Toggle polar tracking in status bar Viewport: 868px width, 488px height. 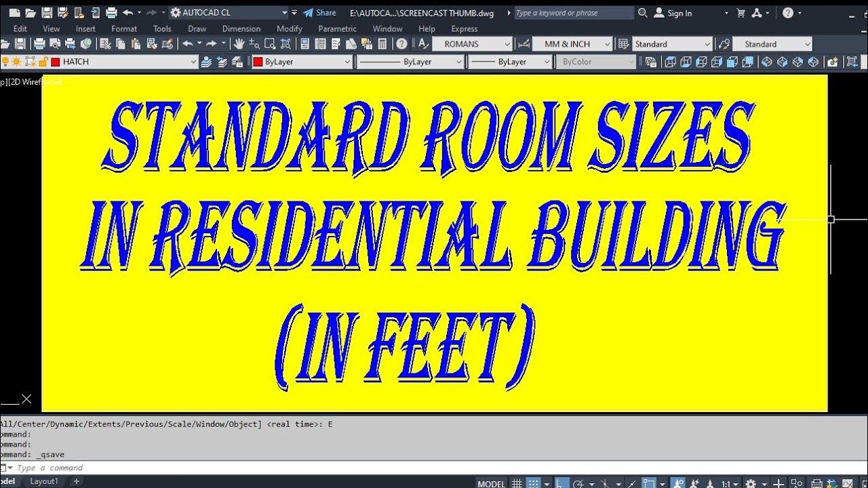(x=579, y=483)
